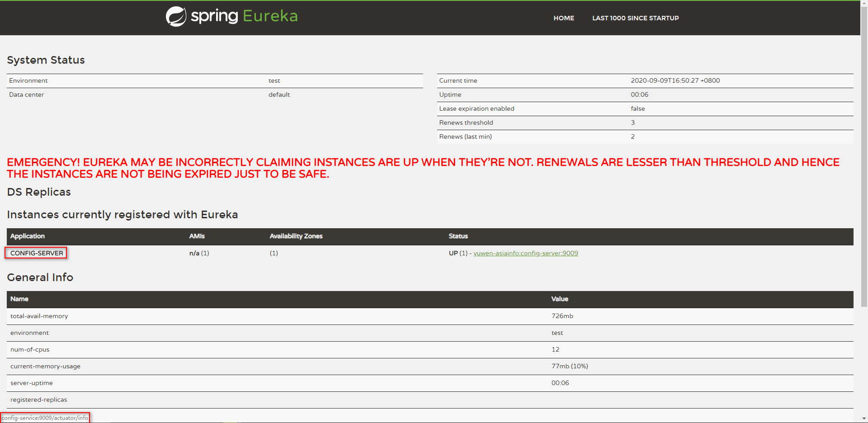
Task: Click the 'Renews threshold' label
Action: coord(466,122)
